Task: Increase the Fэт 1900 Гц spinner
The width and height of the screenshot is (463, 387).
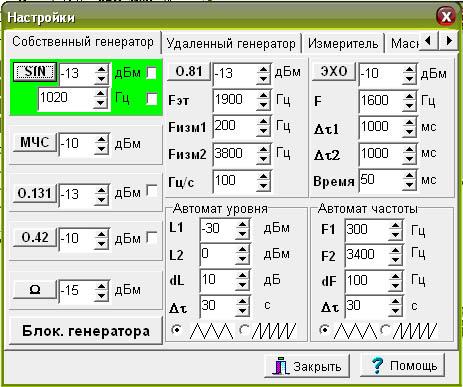Action: [x=263, y=95]
